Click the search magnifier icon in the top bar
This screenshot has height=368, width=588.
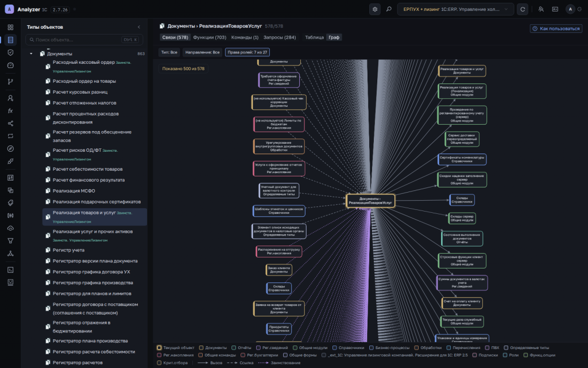[389, 9]
